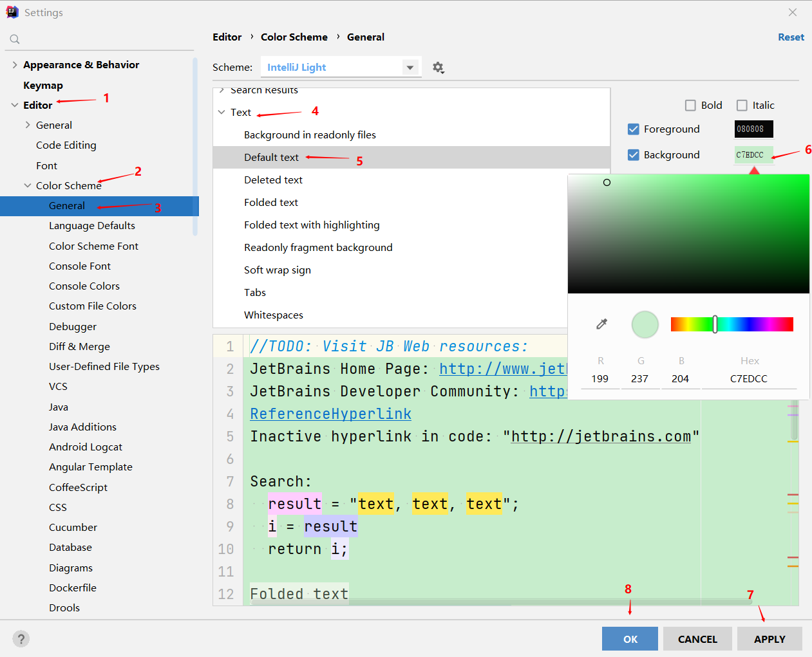The width and height of the screenshot is (812, 657).
Task: Click the Background color swatch C7EDCC
Action: pos(753,155)
